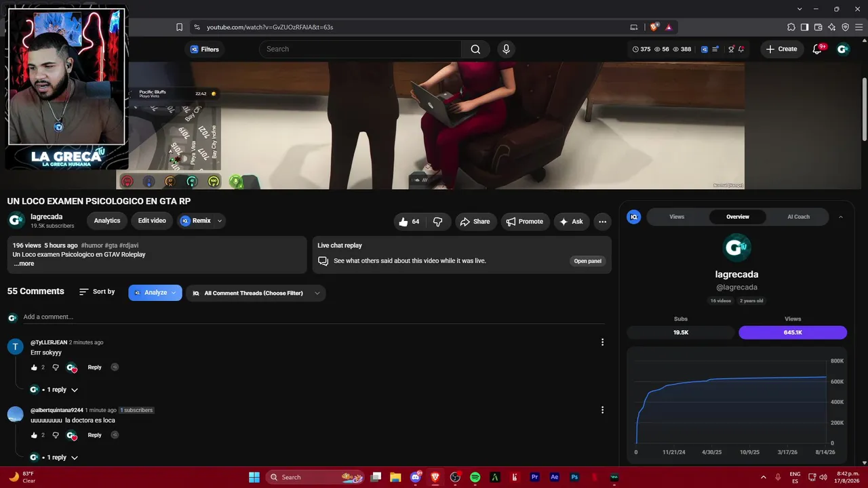Image resolution: width=868 pixels, height=488 pixels.
Task: Open the vidIQ Filters button
Action: click(x=204, y=49)
